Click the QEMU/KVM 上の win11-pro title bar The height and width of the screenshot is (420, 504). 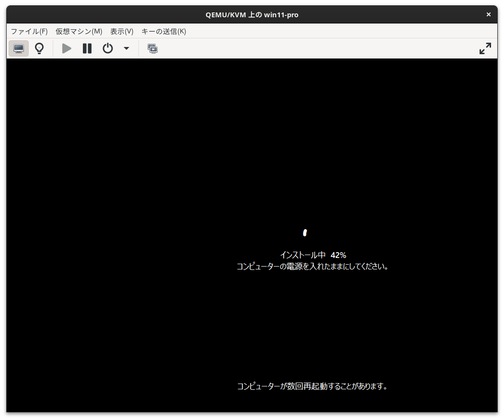click(x=252, y=14)
